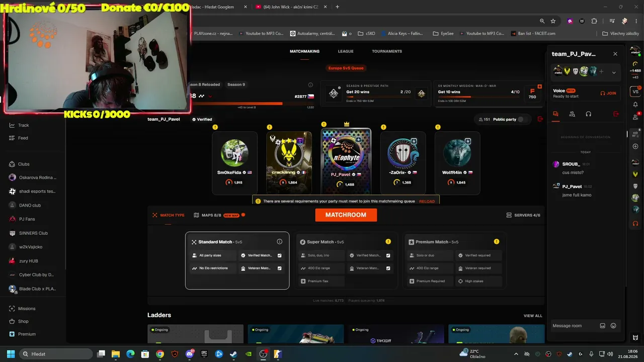Screen dimensions: 644x362
Task: Open the Feed page in the sidebar
Action: click(x=19, y=138)
